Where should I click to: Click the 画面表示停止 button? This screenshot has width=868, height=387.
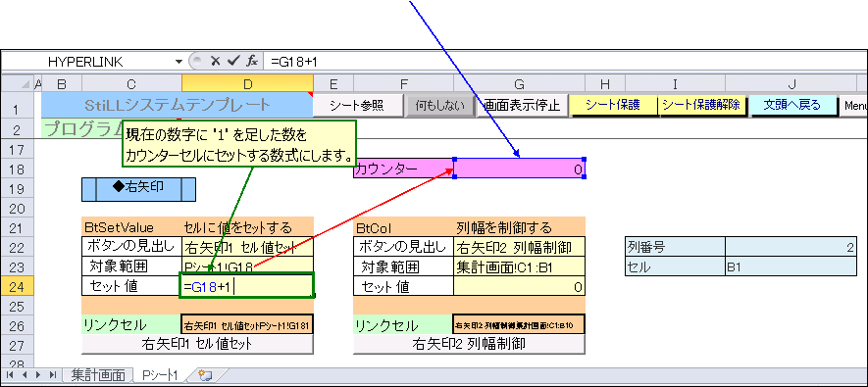(x=522, y=105)
